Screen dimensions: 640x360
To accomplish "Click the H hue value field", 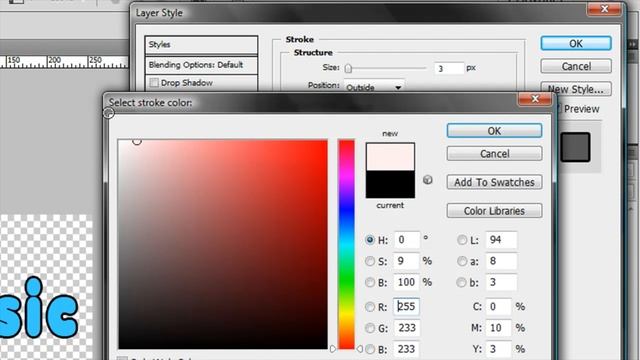I will [407, 240].
